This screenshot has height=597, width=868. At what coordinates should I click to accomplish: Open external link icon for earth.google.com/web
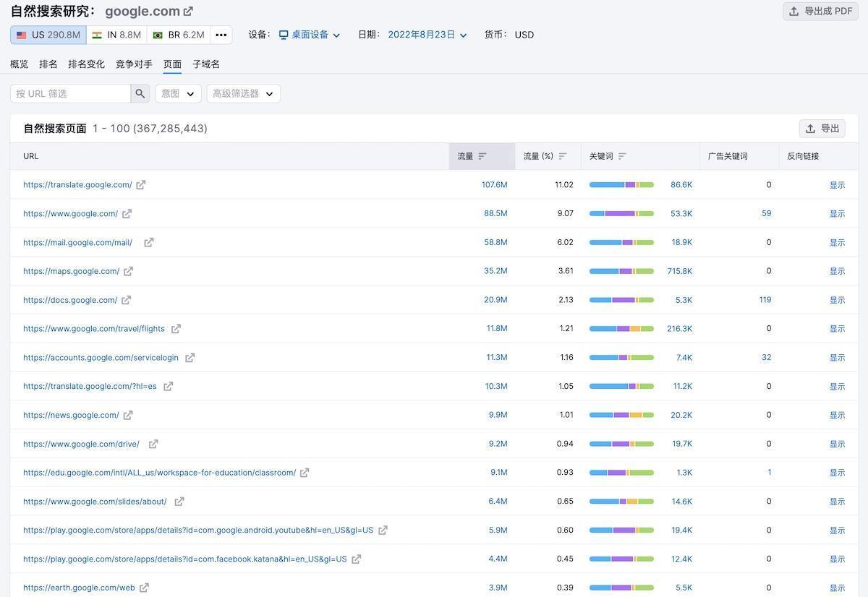pos(144,588)
